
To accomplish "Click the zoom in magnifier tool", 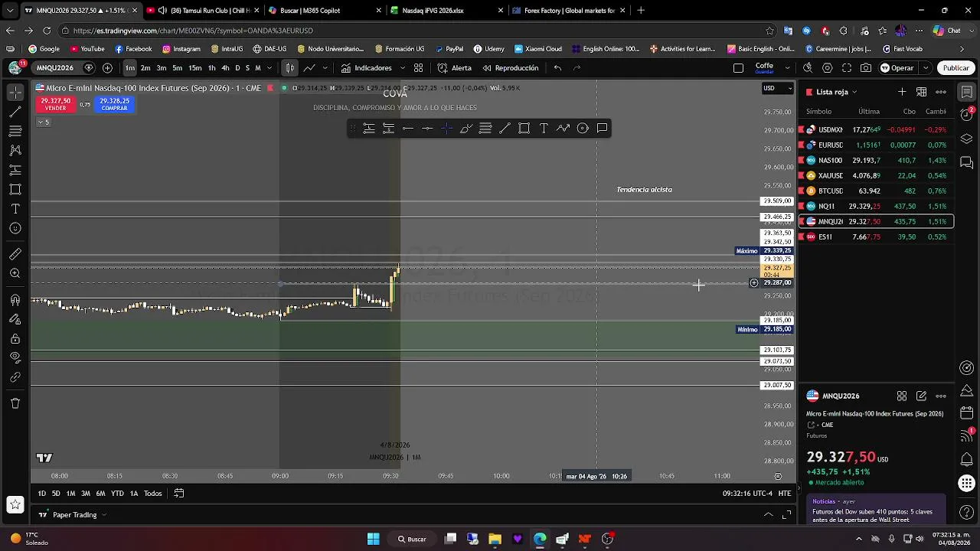I will click(x=15, y=273).
